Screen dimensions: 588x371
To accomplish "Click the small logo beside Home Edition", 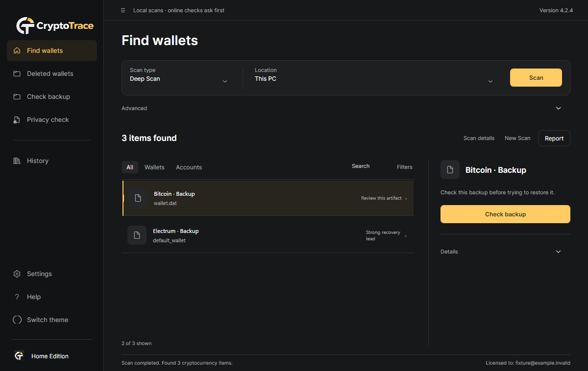I will (19, 356).
